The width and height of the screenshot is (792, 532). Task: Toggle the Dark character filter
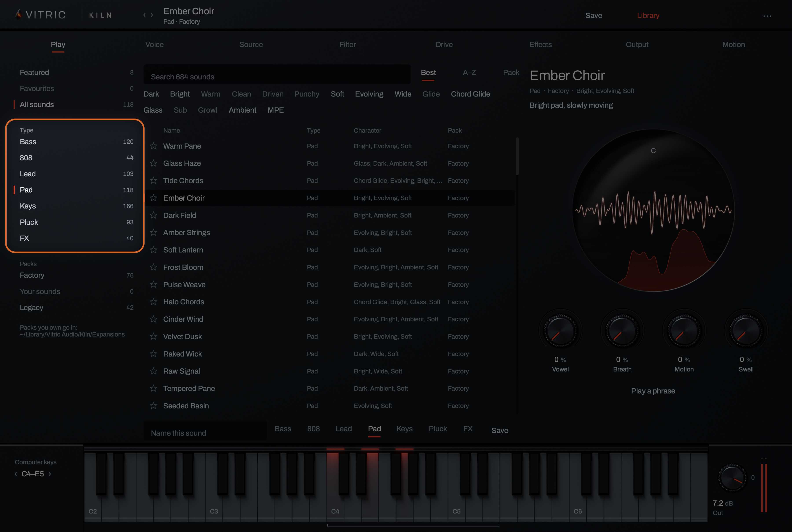151,94
